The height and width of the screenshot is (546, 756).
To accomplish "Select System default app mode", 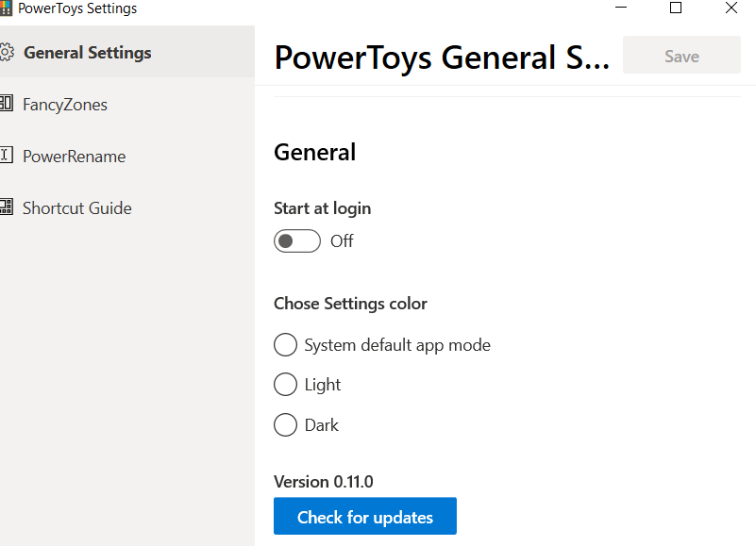I will point(285,344).
